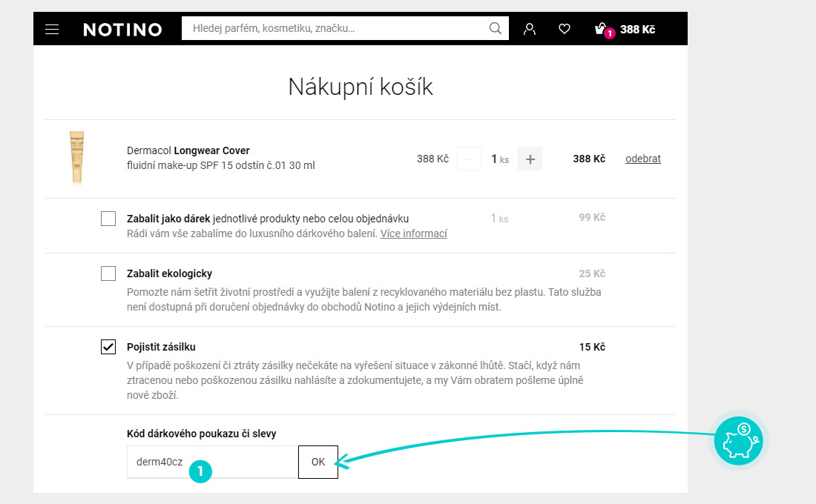Click the 99 Kč gift wrap price
This screenshot has width=816, height=504.
pos(592,217)
